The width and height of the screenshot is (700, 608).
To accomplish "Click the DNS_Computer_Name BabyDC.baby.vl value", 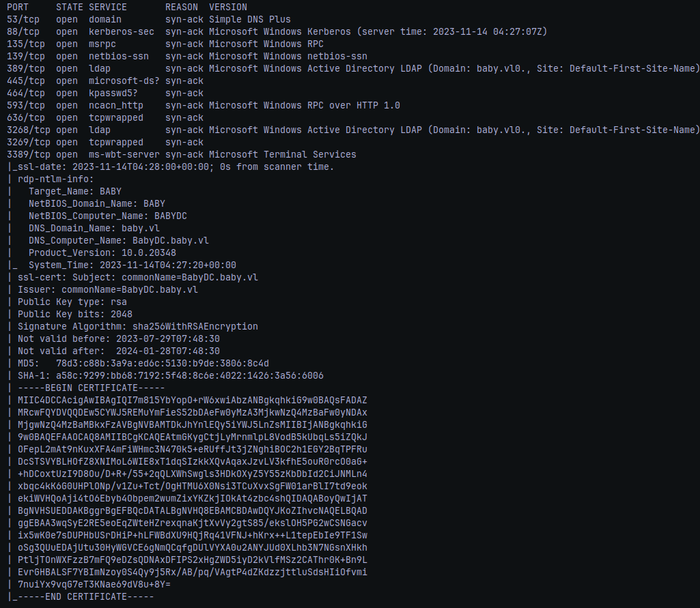I will [171, 240].
